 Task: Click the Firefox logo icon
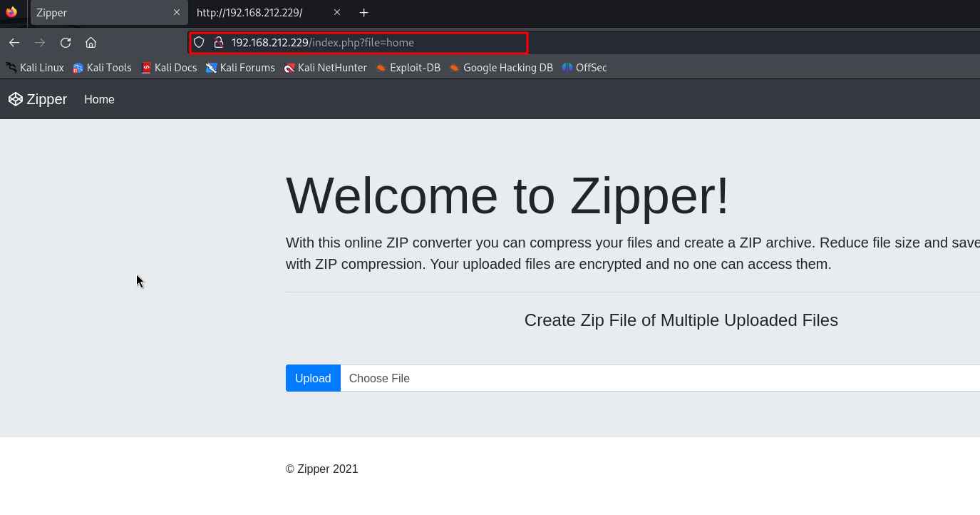click(11, 12)
